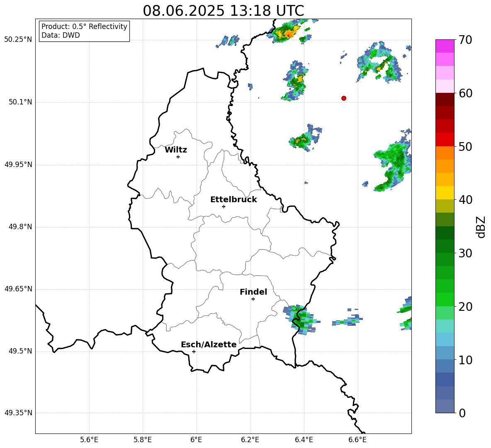
Task: Click the dBZ colorbar axis label
Action: [481, 227]
